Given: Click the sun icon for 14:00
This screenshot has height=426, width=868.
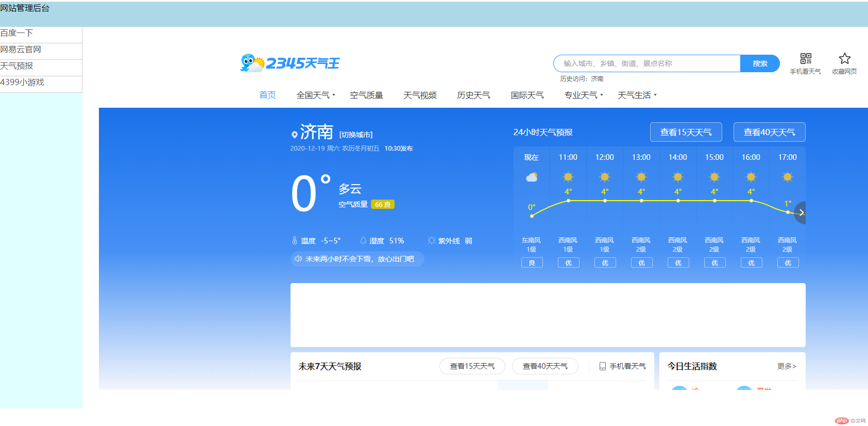Looking at the screenshot, I should click(x=678, y=177).
